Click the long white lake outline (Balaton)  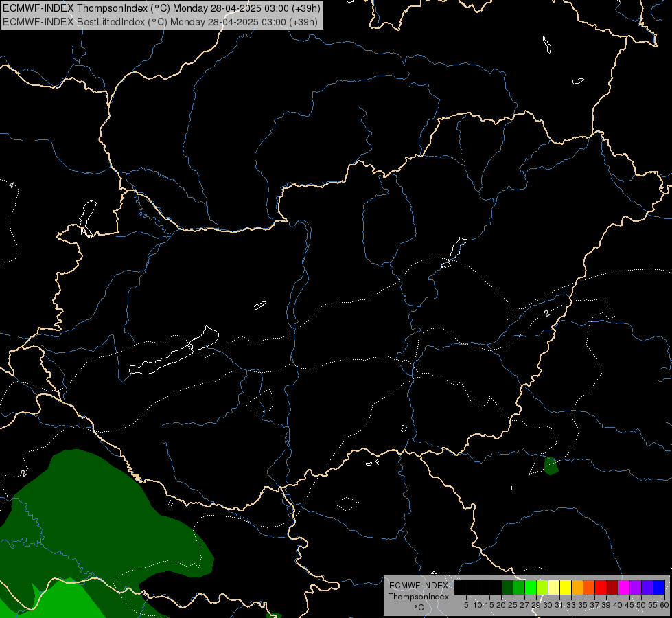(x=174, y=350)
